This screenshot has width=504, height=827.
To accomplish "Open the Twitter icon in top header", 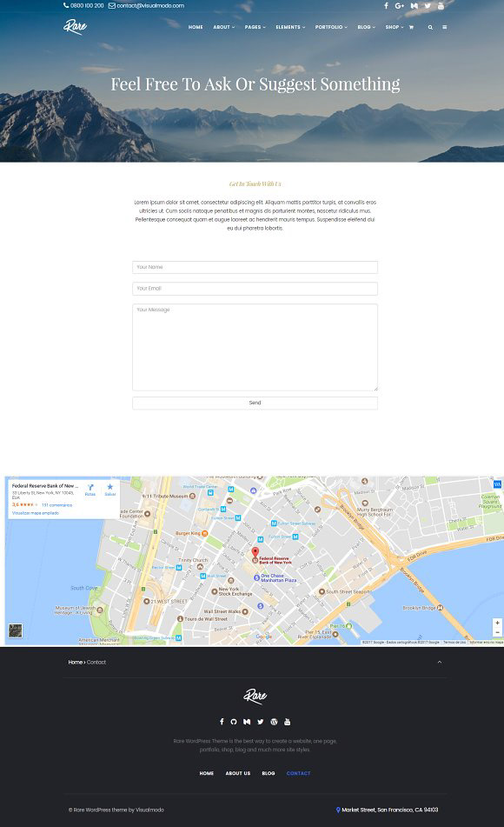I will [x=428, y=6].
